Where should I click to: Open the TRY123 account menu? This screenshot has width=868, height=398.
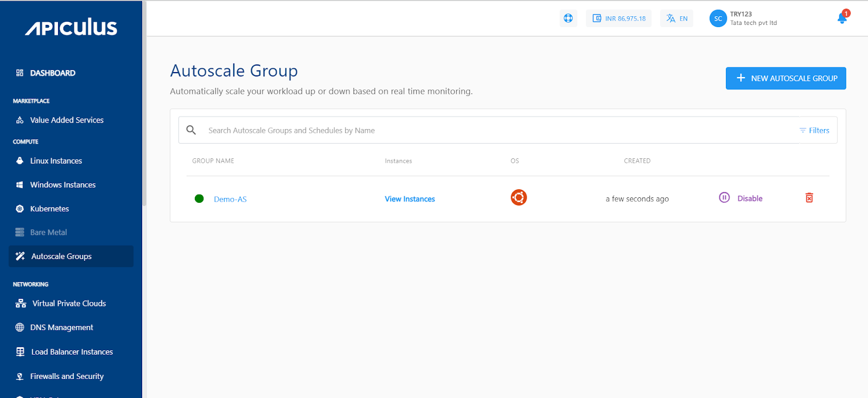(x=753, y=18)
